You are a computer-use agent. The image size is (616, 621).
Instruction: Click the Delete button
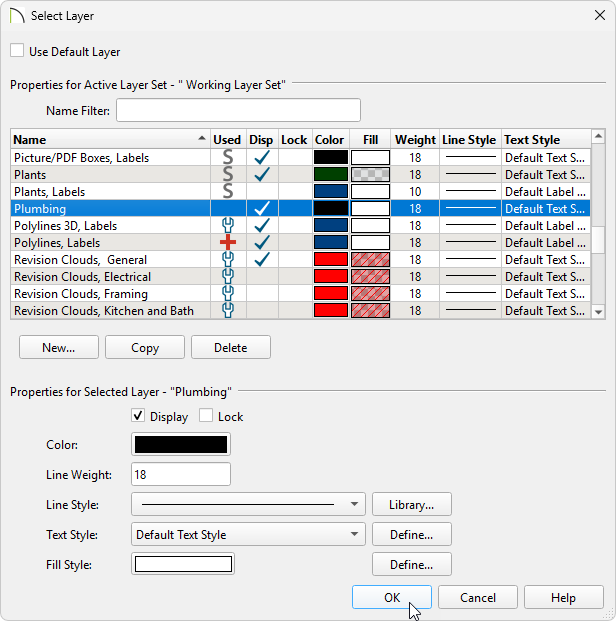[x=231, y=347]
